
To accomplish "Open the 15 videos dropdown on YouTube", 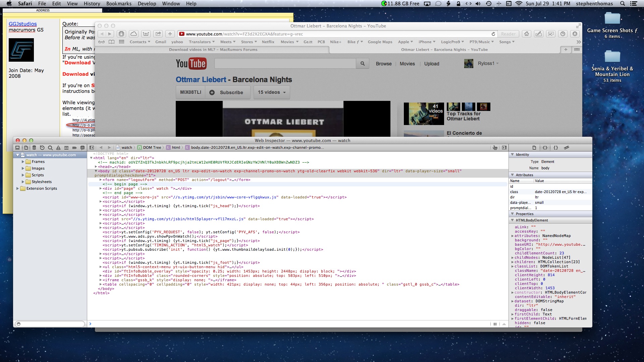I will click(272, 92).
